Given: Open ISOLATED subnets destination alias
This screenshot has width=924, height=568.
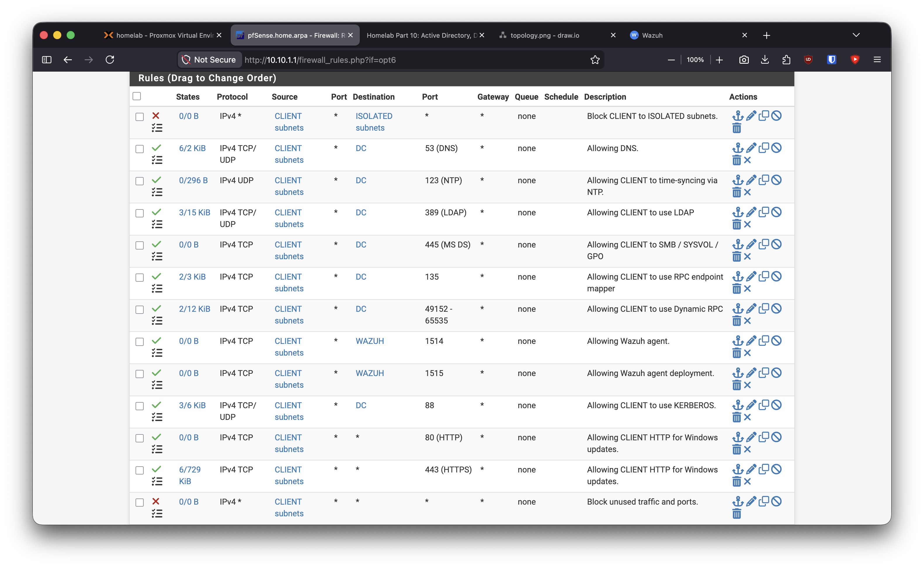Looking at the screenshot, I should tap(374, 122).
